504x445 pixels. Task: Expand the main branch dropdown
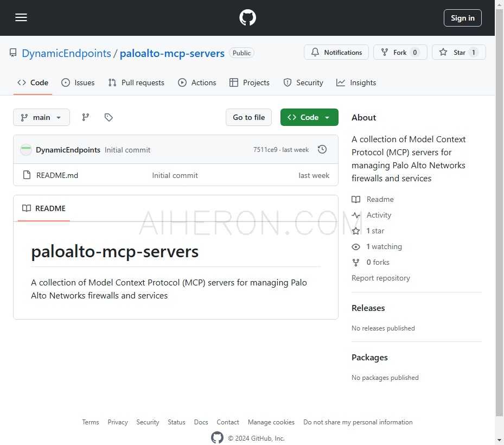(41, 117)
